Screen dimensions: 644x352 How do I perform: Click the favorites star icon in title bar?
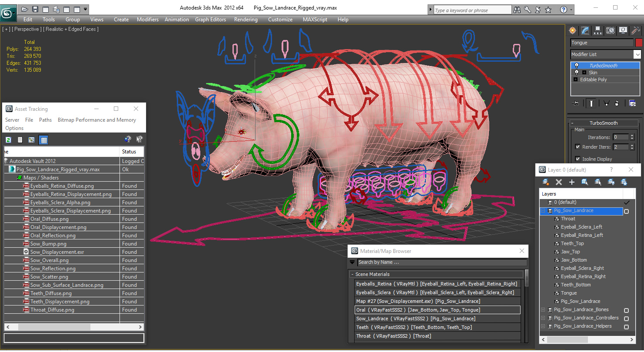pos(548,10)
